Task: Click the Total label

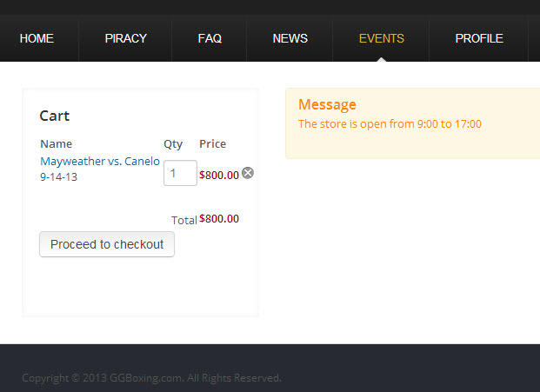Action: (x=184, y=220)
